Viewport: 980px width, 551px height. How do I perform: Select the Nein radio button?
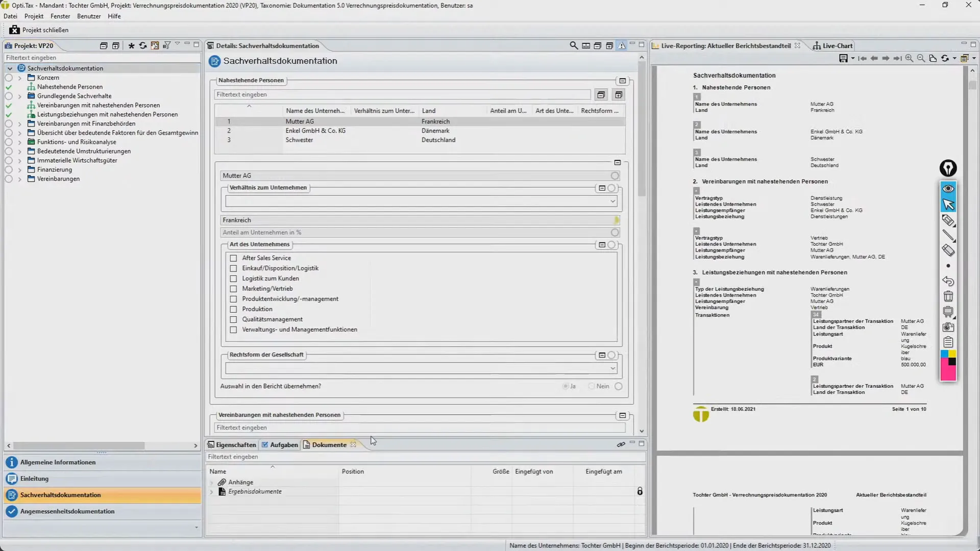pyautogui.click(x=592, y=386)
